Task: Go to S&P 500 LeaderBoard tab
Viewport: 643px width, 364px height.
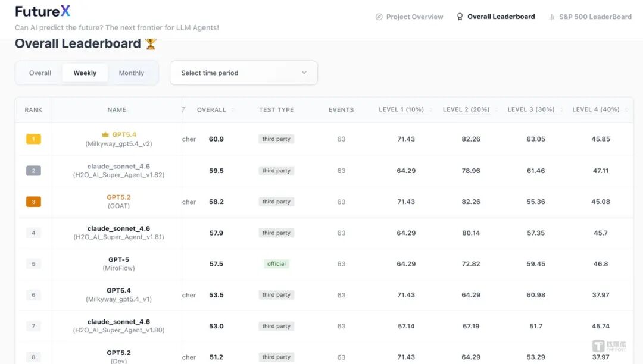Action: 595,17
